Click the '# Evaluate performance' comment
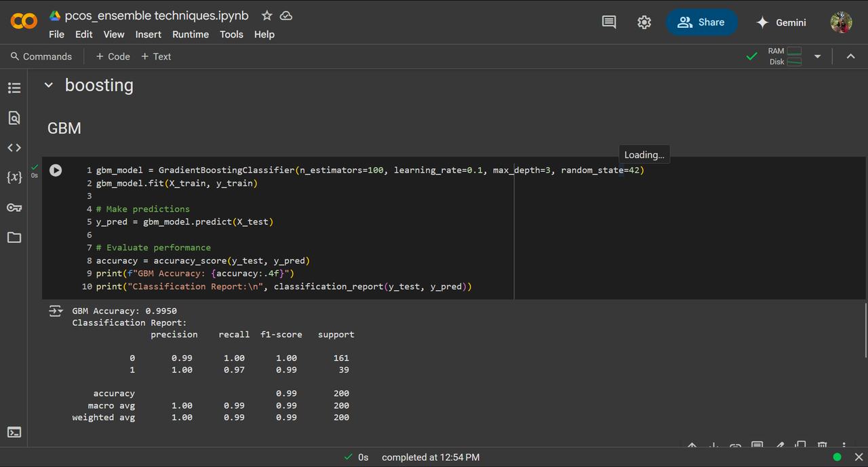Screen dimensions: 868x467 [x=153, y=247]
